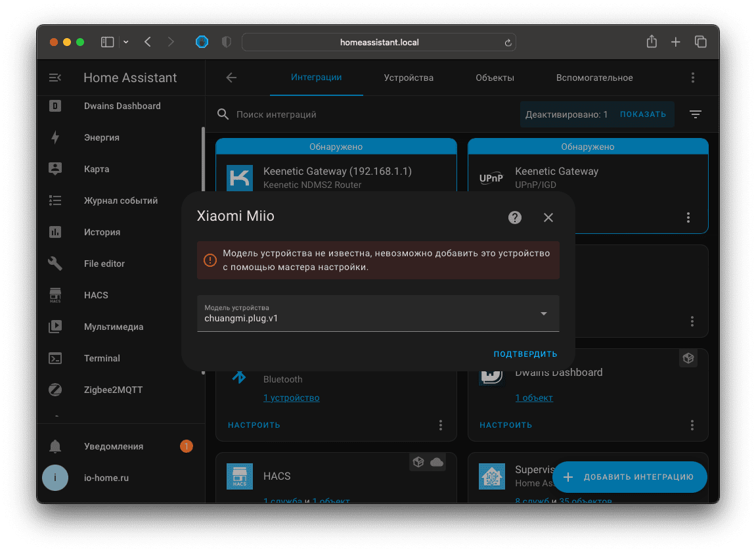The width and height of the screenshot is (756, 552).
Task: Expand Safari sidebar options chevron
Action: click(x=126, y=43)
